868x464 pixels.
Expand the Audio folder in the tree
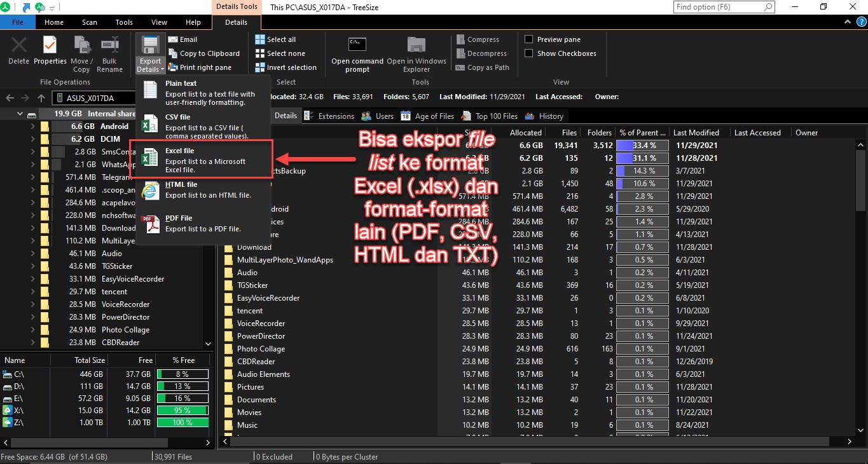pos(32,254)
